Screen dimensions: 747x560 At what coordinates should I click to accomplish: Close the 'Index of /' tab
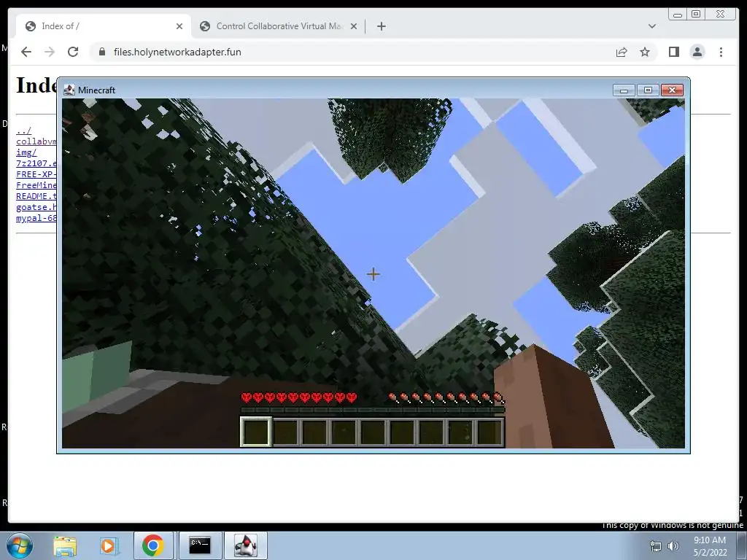coord(179,26)
